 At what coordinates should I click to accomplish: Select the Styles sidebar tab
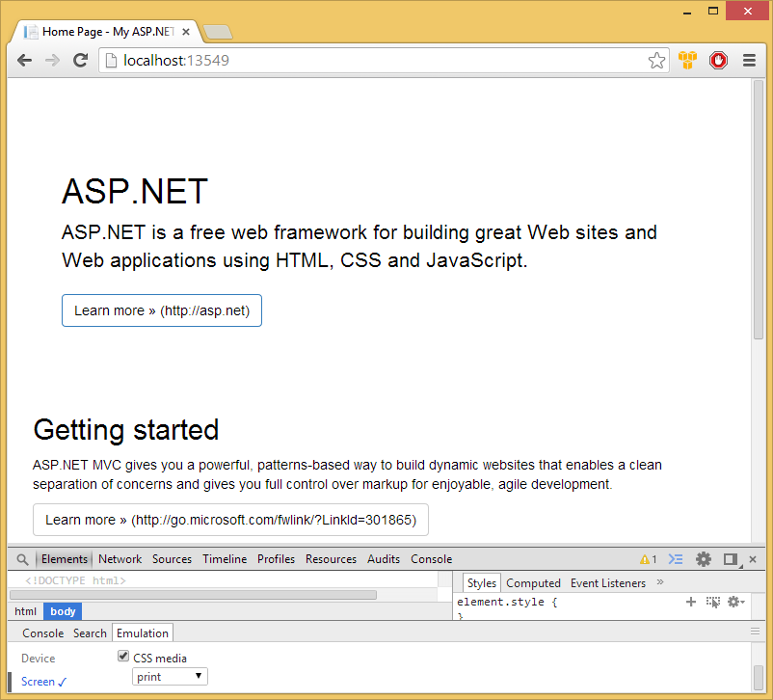[x=482, y=583]
